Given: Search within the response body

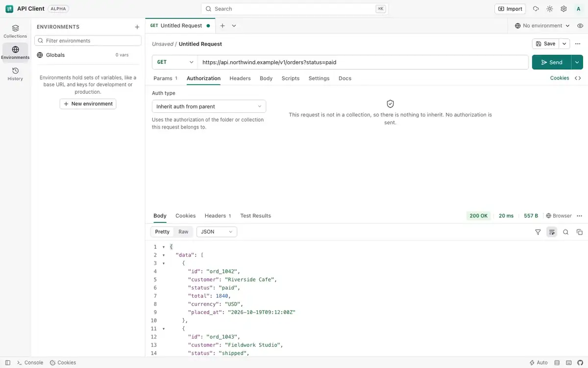Looking at the screenshot, I should [x=565, y=232].
